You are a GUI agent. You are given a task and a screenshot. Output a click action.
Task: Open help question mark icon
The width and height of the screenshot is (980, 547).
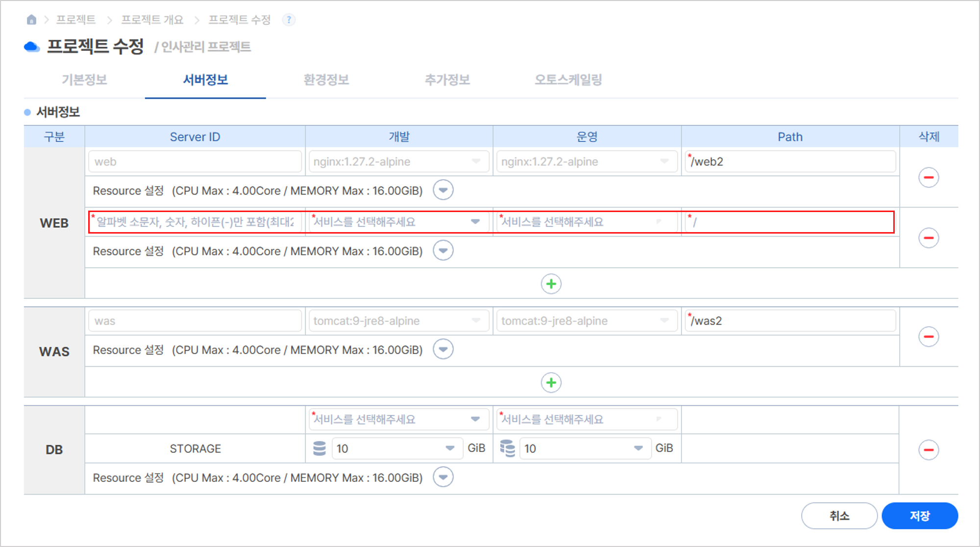[289, 20]
